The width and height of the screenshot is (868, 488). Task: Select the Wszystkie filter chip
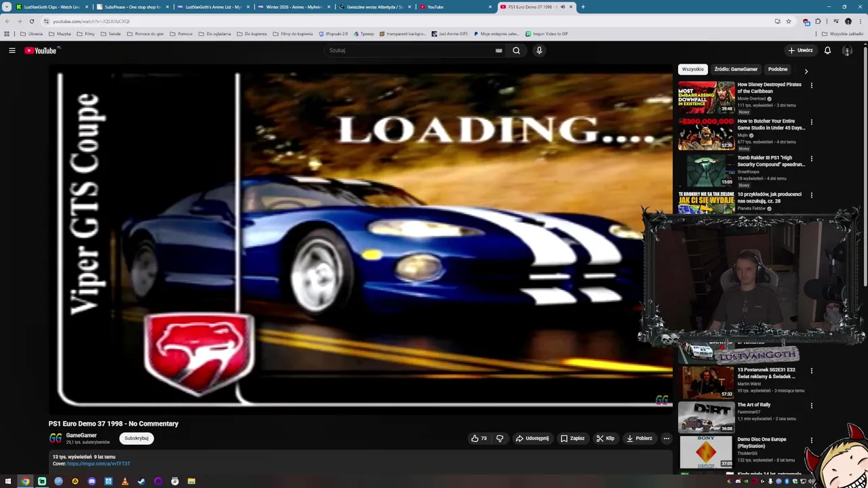click(x=693, y=69)
